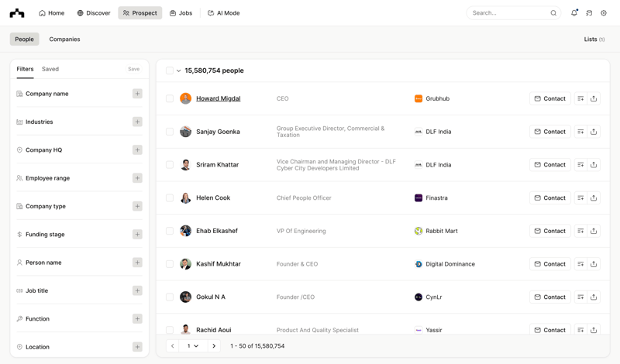
Task: Open the Saved filters tab
Action: click(50, 69)
